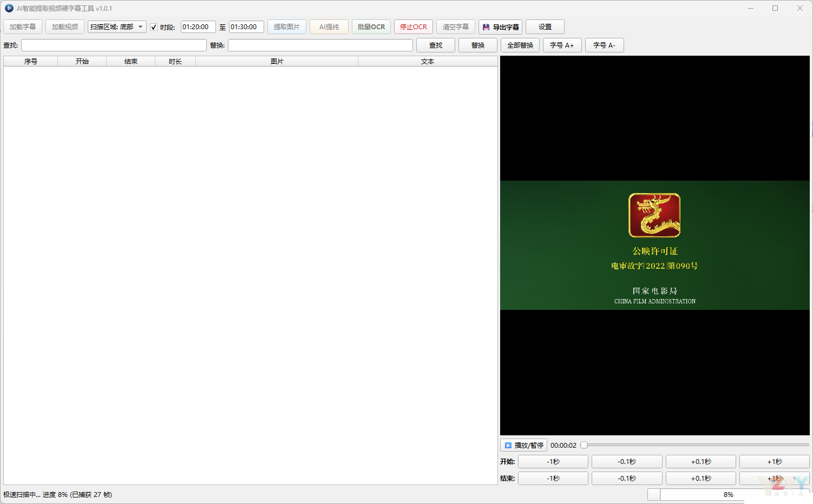
Task: Click the 文本 column header
Action: 428,62
